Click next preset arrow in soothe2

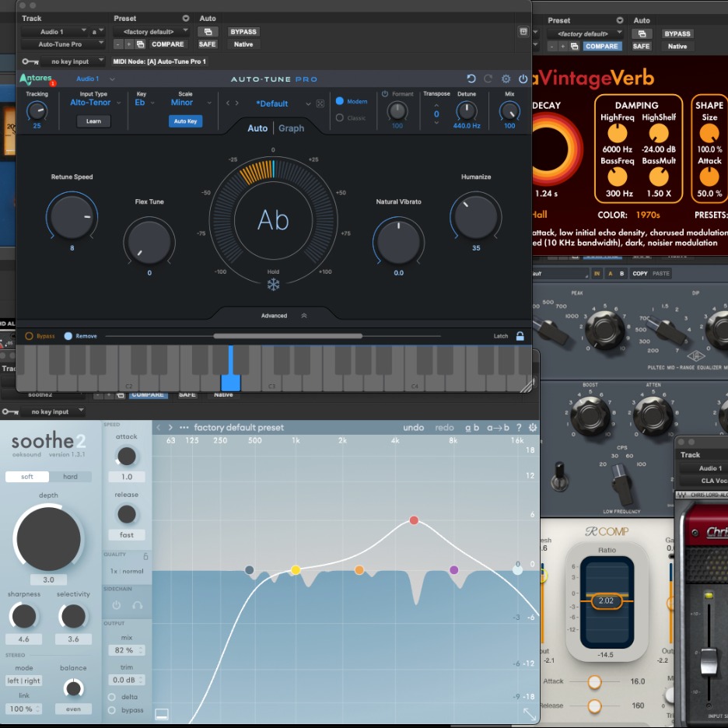pyautogui.click(x=170, y=428)
